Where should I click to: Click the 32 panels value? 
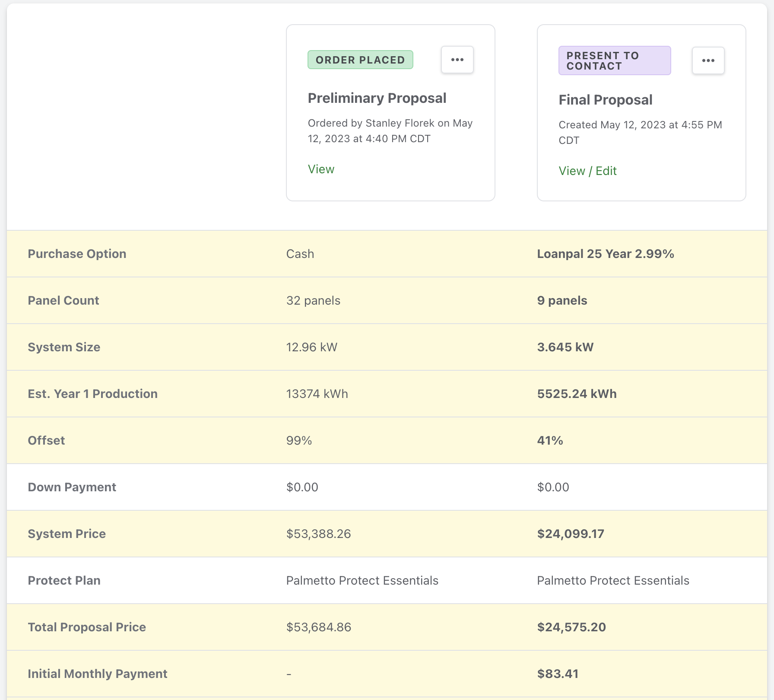pos(313,300)
